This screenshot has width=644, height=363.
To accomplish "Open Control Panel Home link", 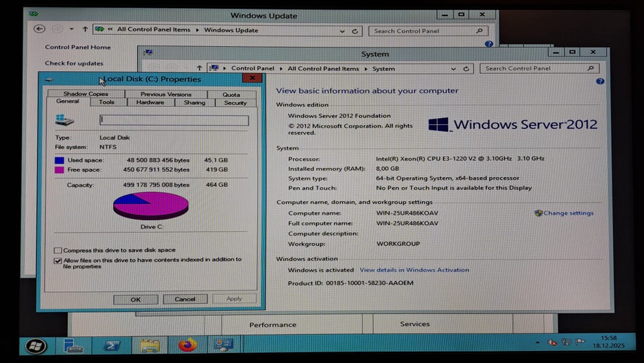I will pyautogui.click(x=78, y=47).
